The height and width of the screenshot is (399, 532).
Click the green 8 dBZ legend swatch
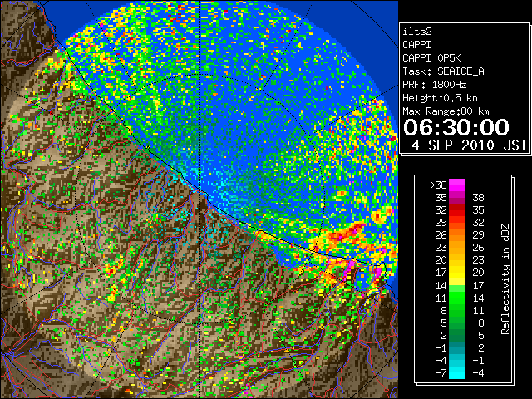point(457,310)
